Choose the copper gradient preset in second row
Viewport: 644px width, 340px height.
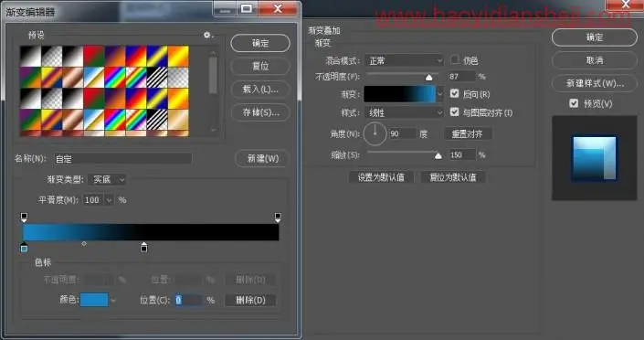[x=73, y=78]
